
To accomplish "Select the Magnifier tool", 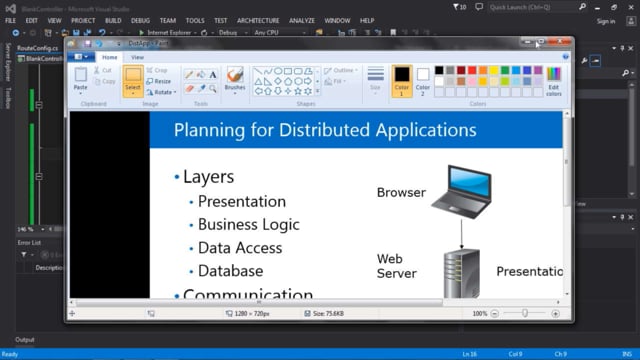I will click(x=213, y=89).
